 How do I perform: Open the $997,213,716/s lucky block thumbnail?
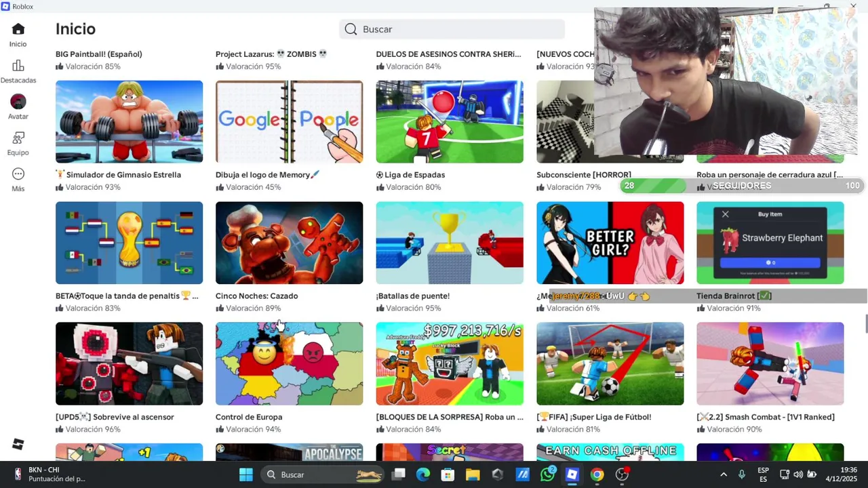pyautogui.click(x=450, y=363)
